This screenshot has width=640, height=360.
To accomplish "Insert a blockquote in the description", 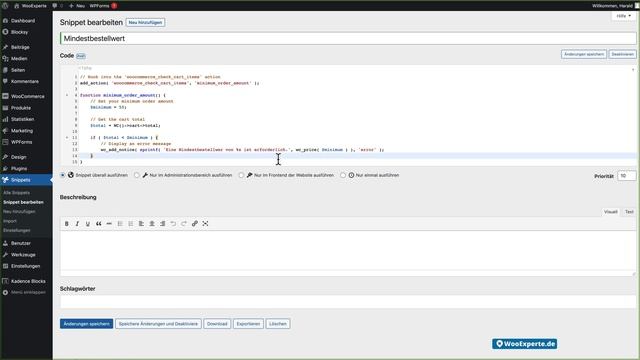I will tap(98, 224).
